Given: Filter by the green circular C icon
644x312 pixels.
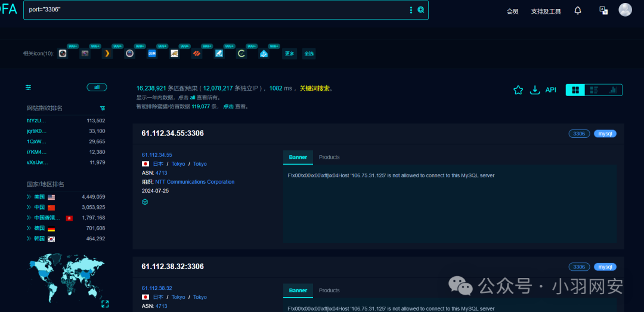Looking at the screenshot, I should click(241, 54).
